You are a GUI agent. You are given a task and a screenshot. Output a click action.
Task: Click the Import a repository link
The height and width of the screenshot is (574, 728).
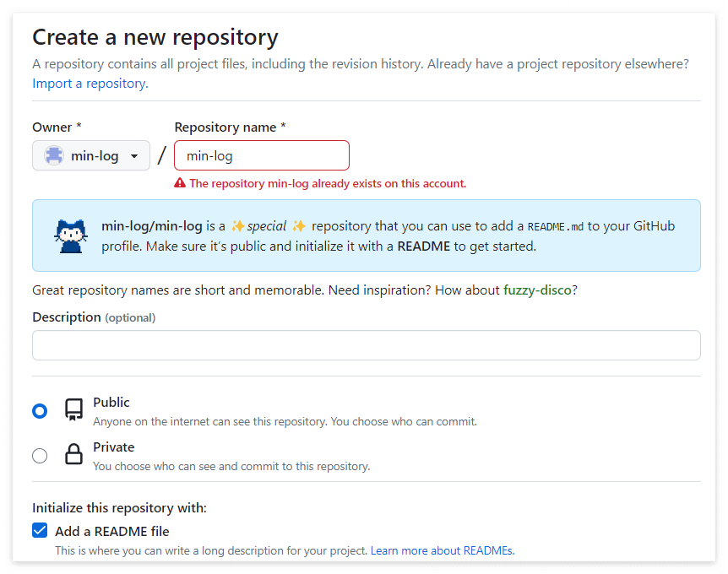(90, 84)
